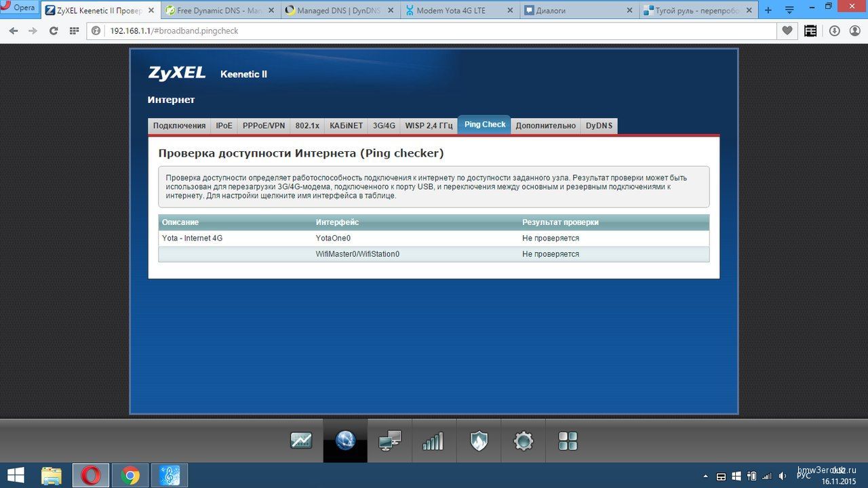868x488 pixels.
Task: Open the РУС language indicator in tray
Action: pos(804,476)
